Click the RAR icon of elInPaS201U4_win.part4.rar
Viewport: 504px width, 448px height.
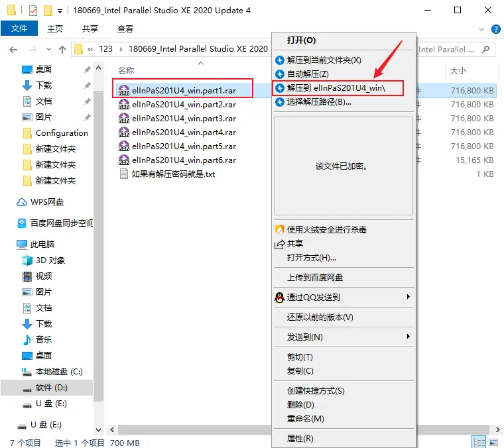[124, 132]
